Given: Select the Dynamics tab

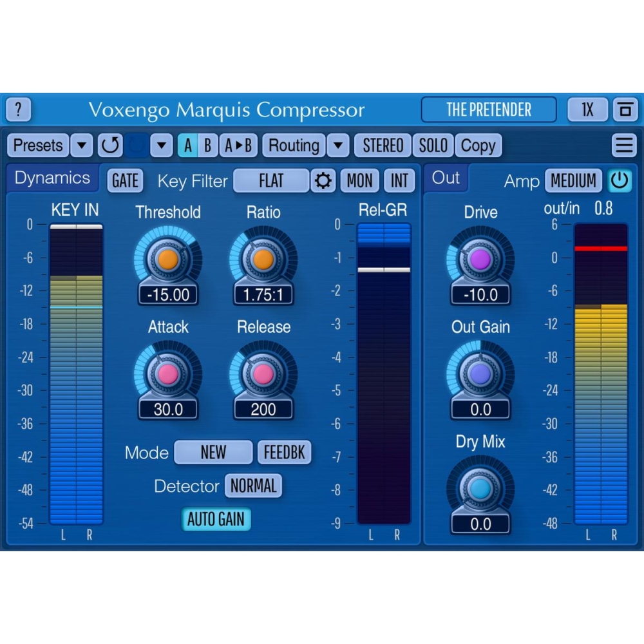Looking at the screenshot, I should [x=52, y=178].
